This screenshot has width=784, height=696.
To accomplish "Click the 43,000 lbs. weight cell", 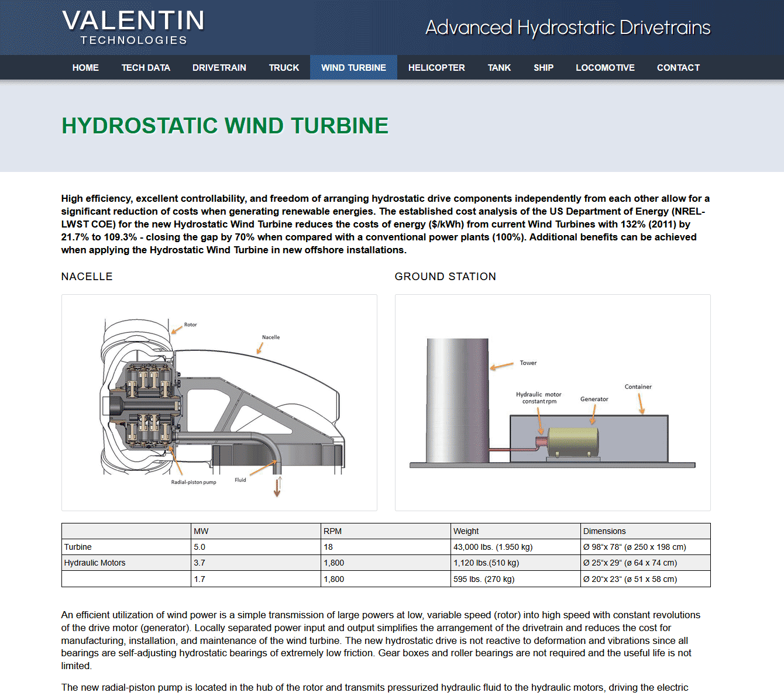I will click(x=516, y=547).
